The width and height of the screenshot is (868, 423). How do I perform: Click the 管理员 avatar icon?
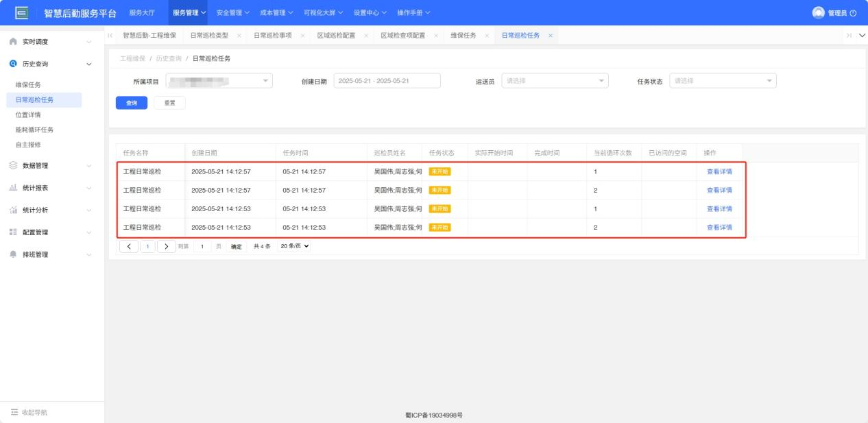818,12
